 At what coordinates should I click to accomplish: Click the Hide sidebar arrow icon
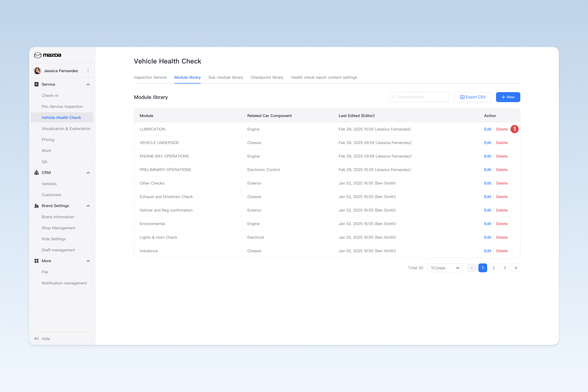click(36, 339)
